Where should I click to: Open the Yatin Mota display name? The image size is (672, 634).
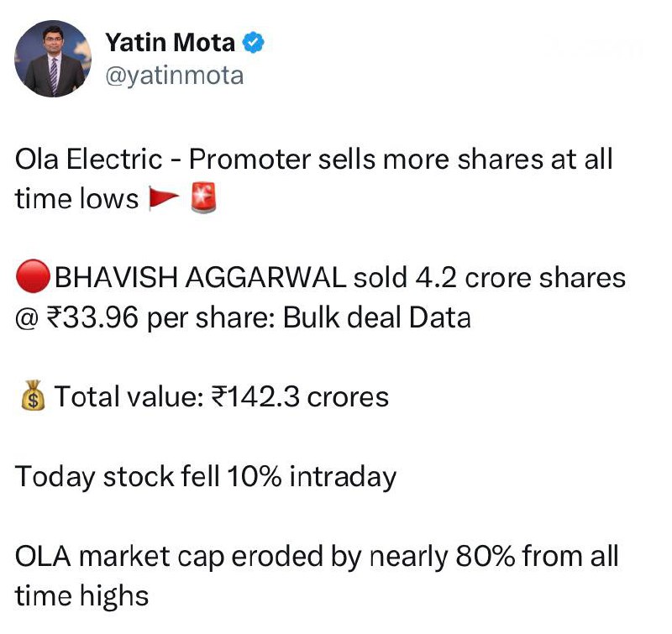pos(170,41)
